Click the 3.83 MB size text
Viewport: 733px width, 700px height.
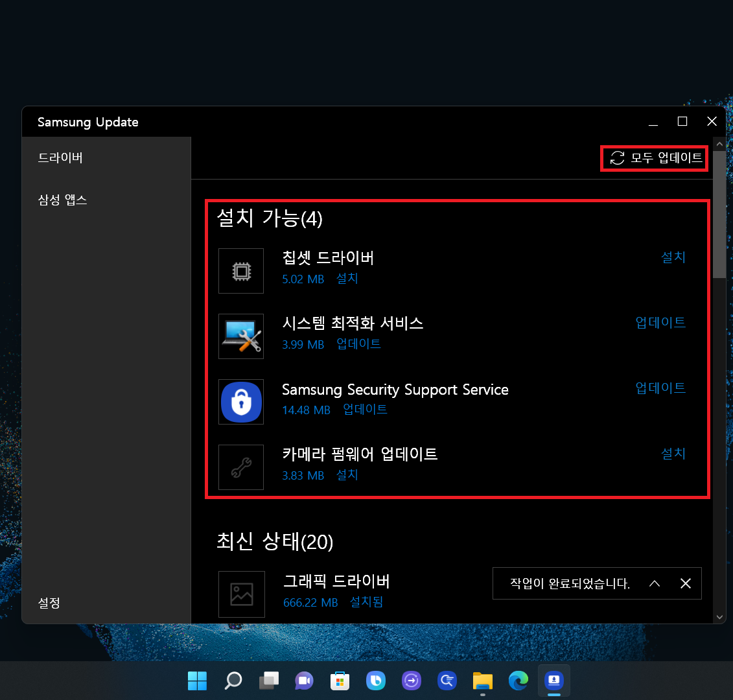303,476
